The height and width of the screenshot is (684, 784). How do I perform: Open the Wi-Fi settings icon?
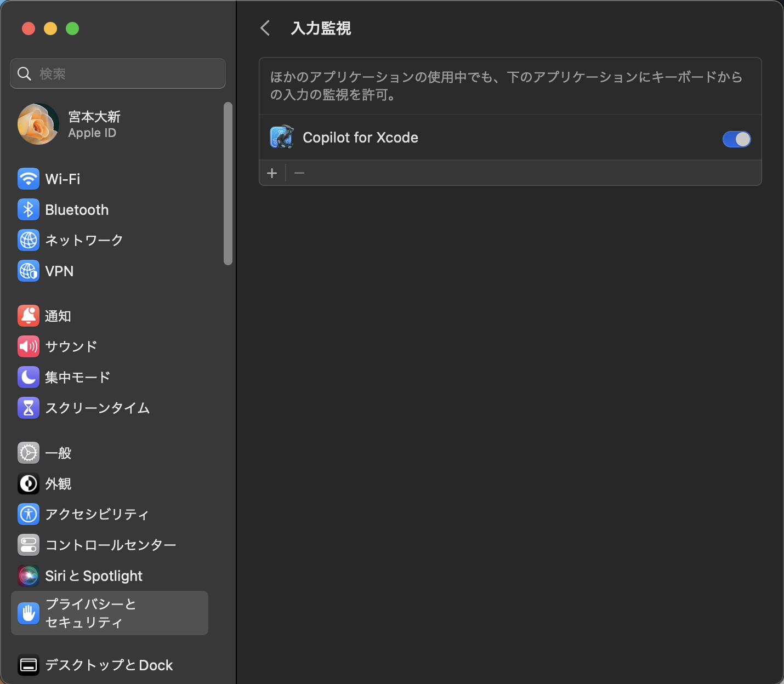tap(29, 179)
